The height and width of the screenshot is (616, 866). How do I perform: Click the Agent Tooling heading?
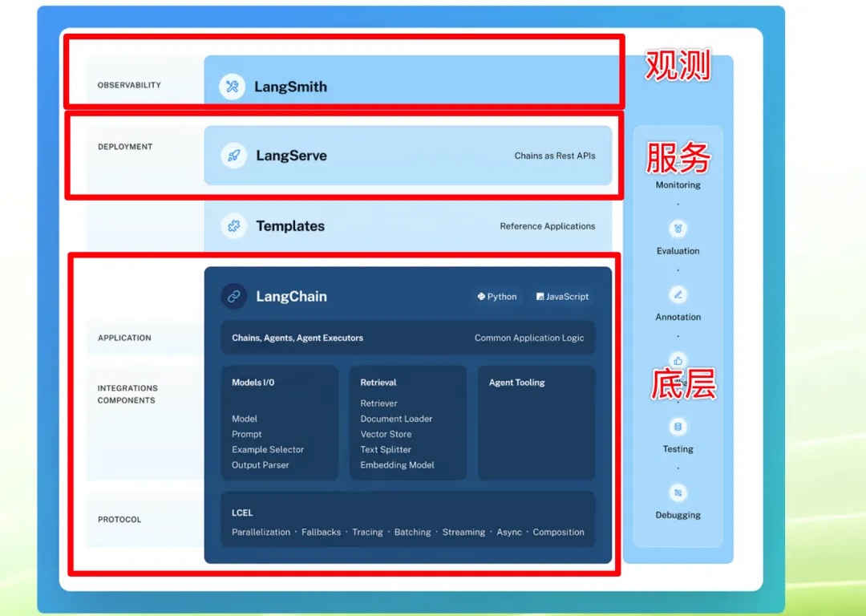click(x=516, y=383)
